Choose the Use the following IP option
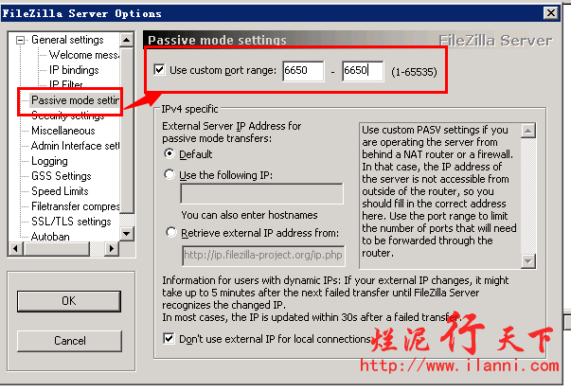Screen dimensions: 571x392 [x=170, y=174]
